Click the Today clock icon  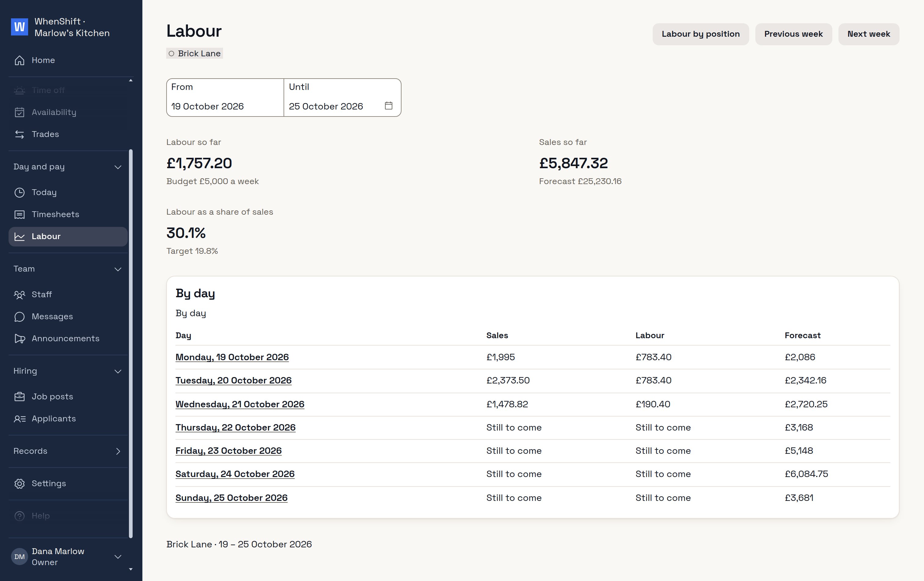click(x=20, y=192)
